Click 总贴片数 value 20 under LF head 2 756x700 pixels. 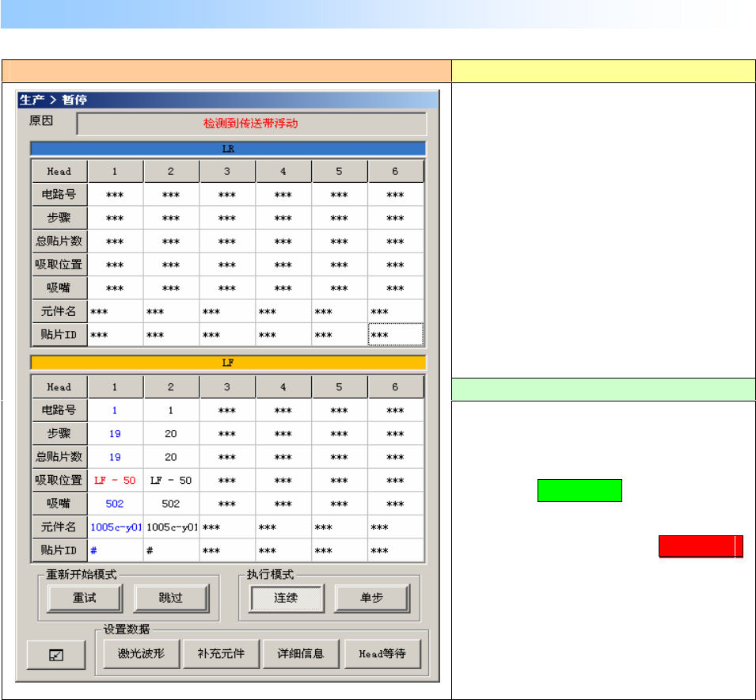point(171,457)
